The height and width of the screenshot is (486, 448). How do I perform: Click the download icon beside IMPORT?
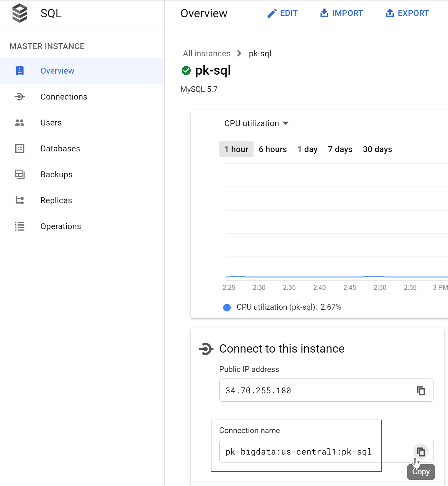324,13
